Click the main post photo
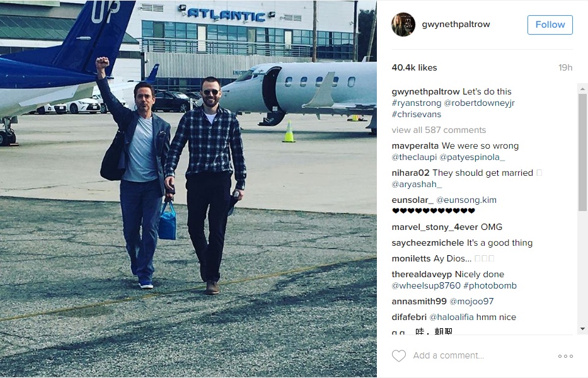This screenshot has width=588, height=378. [x=188, y=189]
